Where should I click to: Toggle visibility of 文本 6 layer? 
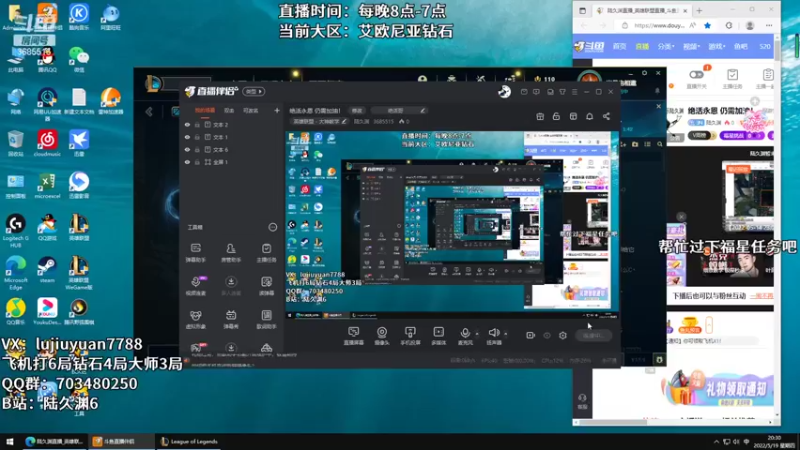point(187,149)
